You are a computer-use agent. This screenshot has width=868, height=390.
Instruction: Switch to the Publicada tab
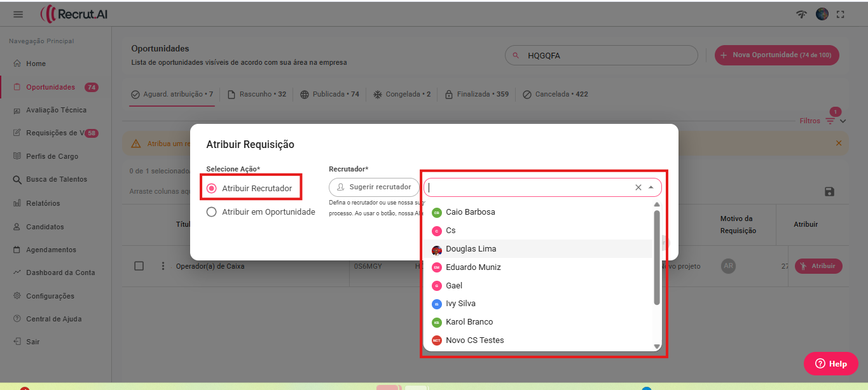tap(329, 94)
